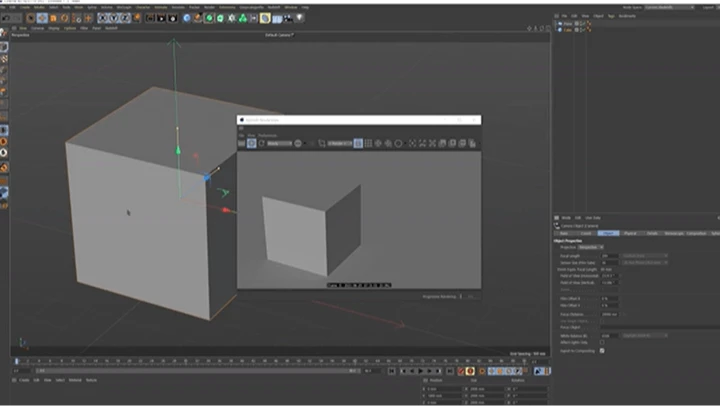Switch to the Coord tab
The height and width of the screenshot is (406, 720).
586,233
